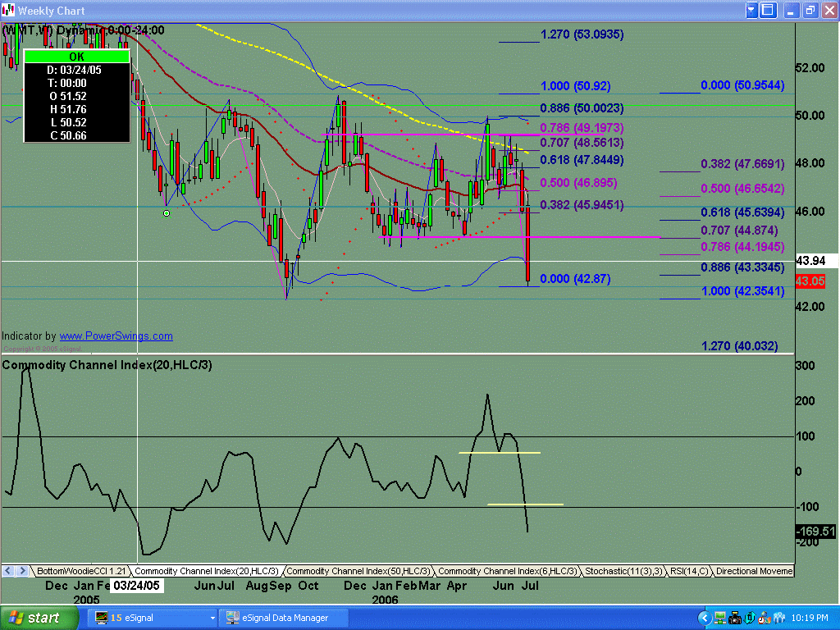The width and height of the screenshot is (840, 630).
Task: Click the WMT,W Dynamic chart symbol header
Action: (x=84, y=30)
